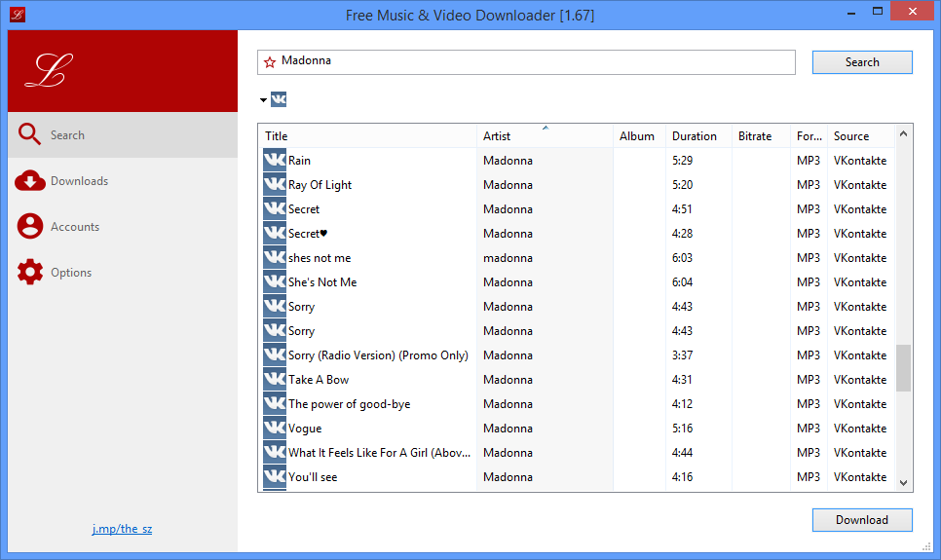The width and height of the screenshot is (941, 560).
Task: Click the results scrollbar thumb
Action: (x=903, y=368)
